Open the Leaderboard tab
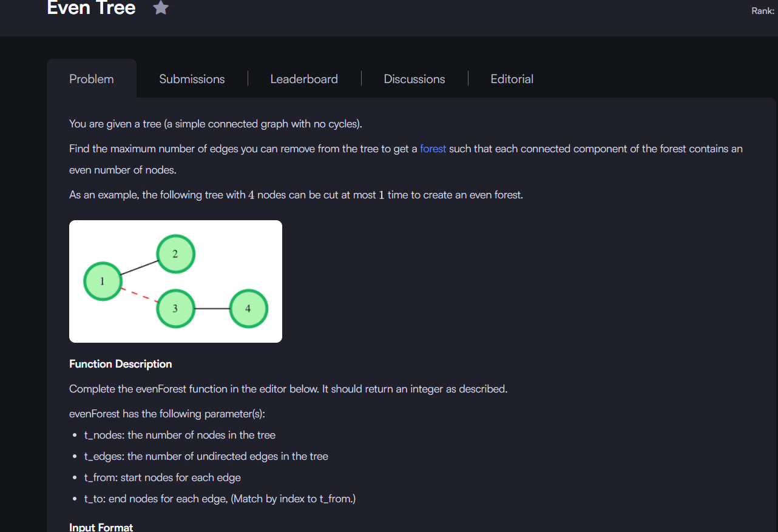This screenshot has height=532, width=778. (304, 79)
